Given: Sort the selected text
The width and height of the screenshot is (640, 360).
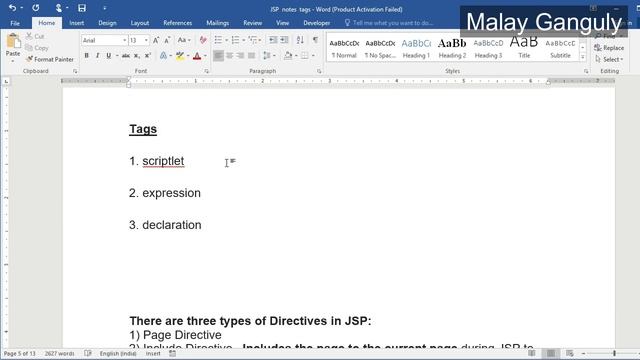Looking at the screenshot, I should pos(300,40).
